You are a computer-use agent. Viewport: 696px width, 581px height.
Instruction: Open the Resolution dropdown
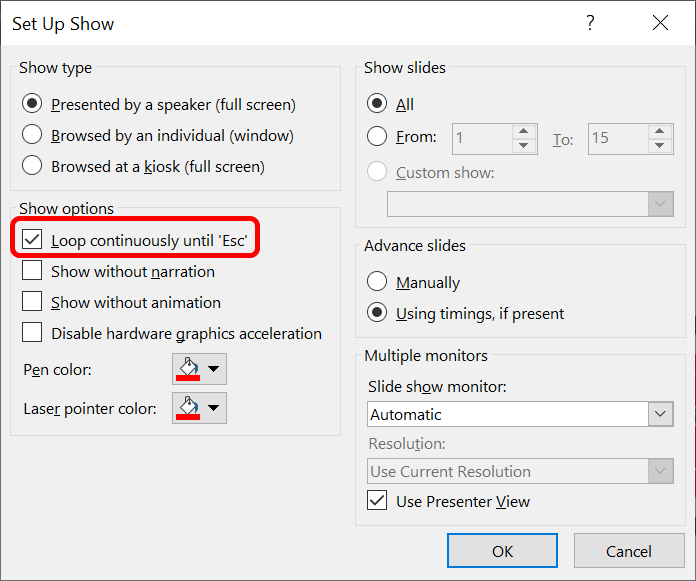click(660, 471)
